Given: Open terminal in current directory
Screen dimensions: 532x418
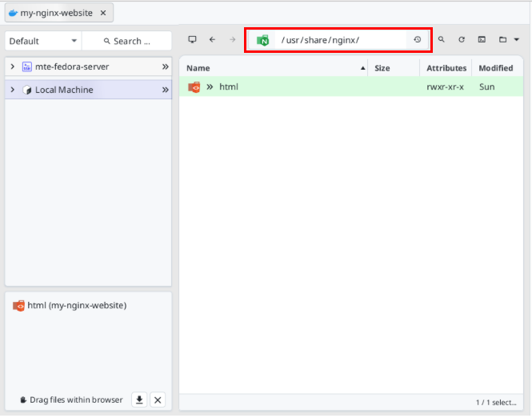Looking at the screenshot, I should [x=482, y=40].
